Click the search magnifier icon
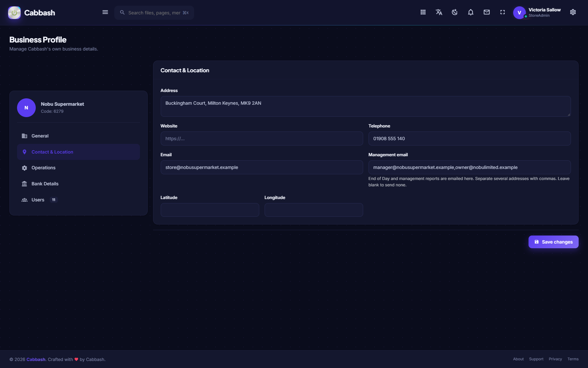Viewport: 588px width, 368px height. click(122, 12)
